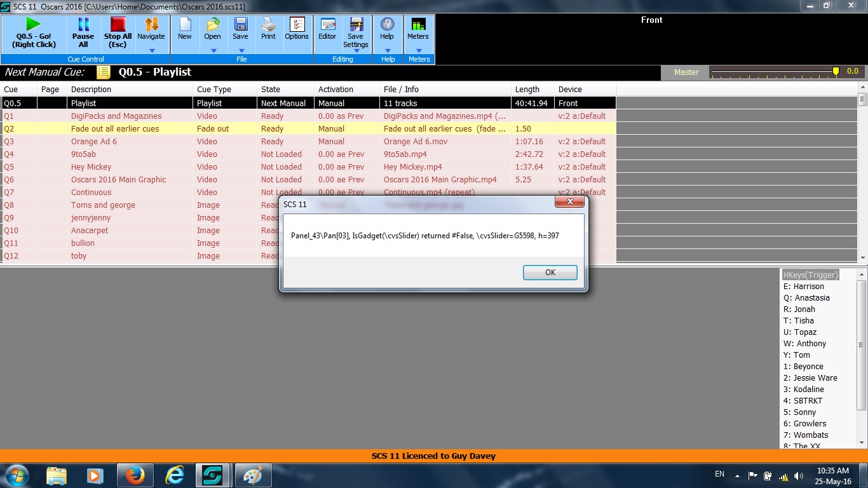Click OK in the SCS 11 dialog
Image resolution: width=868 pixels, height=488 pixels.
(x=550, y=273)
